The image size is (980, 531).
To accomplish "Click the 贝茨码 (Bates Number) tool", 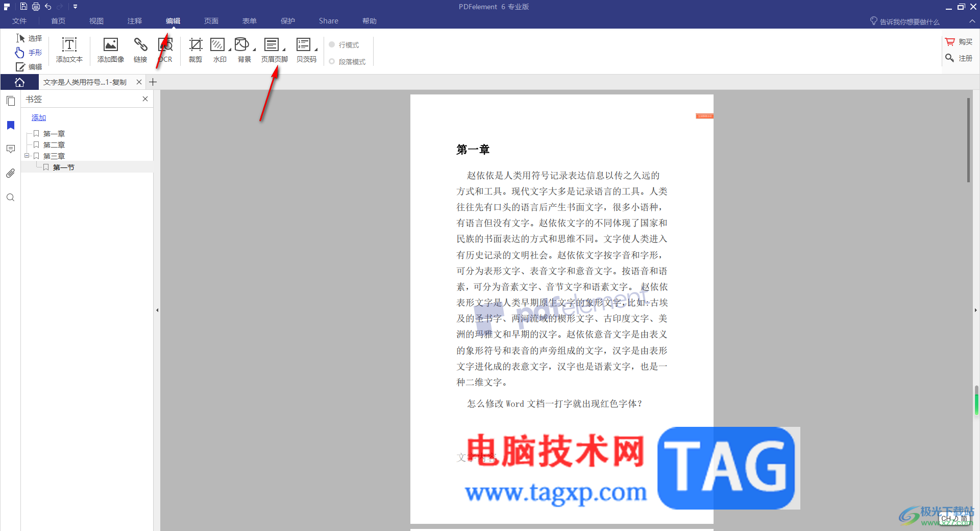I will click(x=305, y=50).
